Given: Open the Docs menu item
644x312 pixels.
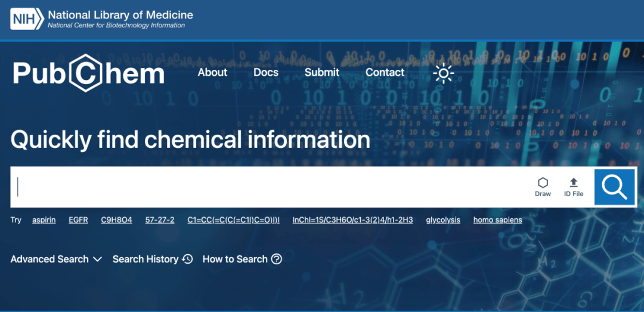Looking at the screenshot, I should 266,72.
